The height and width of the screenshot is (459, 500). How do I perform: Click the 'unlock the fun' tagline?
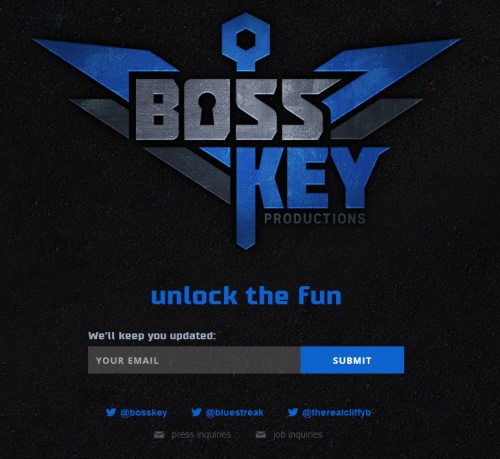pos(246,296)
